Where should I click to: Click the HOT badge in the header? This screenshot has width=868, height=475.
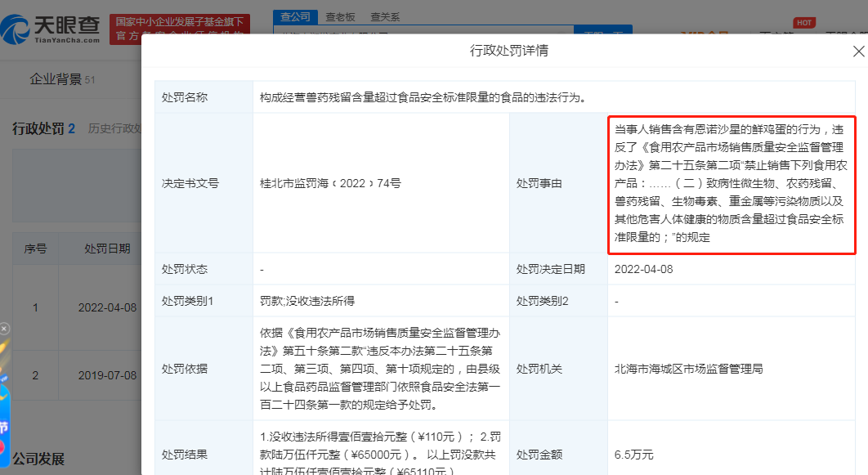tap(804, 22)
